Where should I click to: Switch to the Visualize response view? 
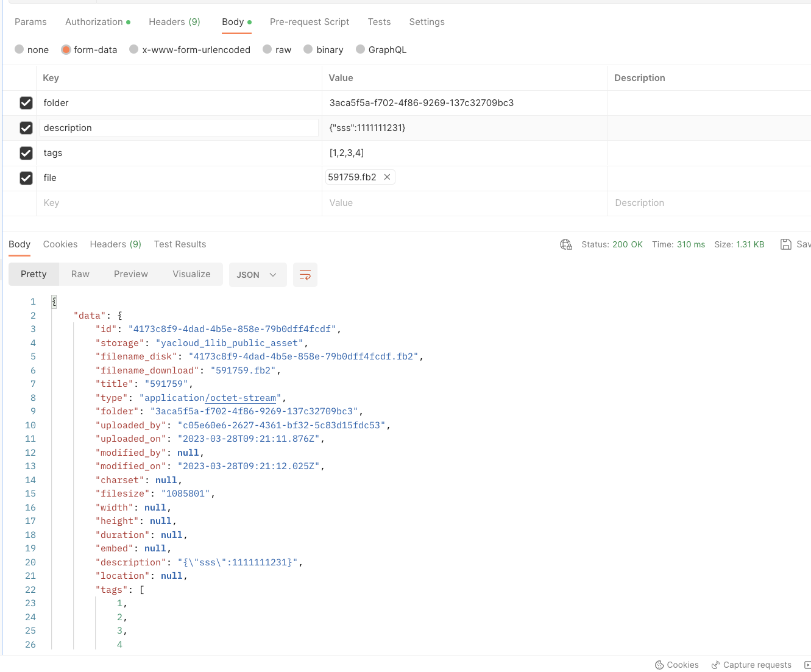click(192, 274)
